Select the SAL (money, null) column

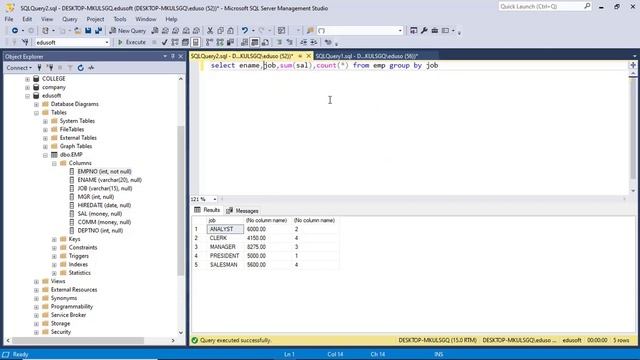coord(100,214)
